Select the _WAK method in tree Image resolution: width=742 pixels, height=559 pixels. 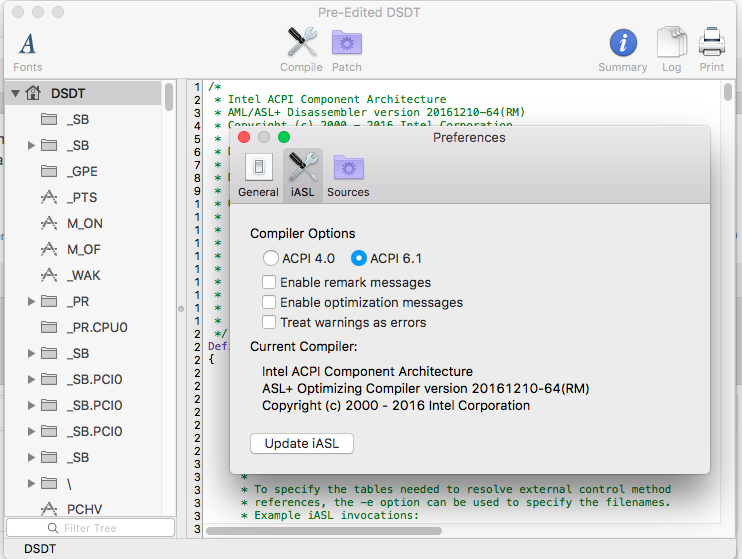(x=83, y=275)
